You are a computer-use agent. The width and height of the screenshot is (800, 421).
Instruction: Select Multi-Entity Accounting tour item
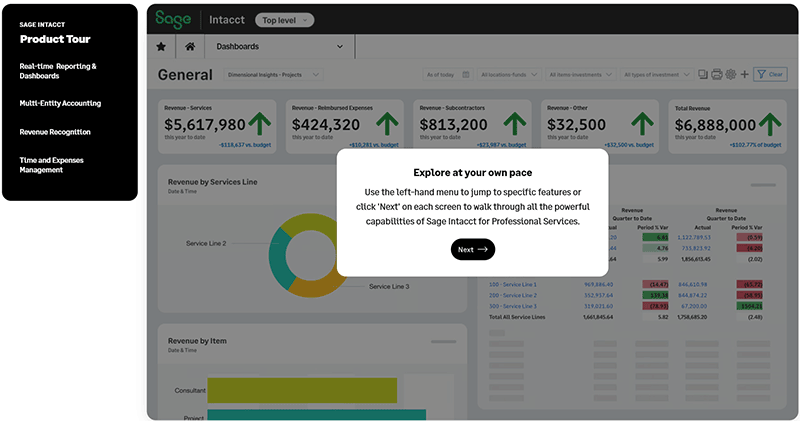point(60,103)
